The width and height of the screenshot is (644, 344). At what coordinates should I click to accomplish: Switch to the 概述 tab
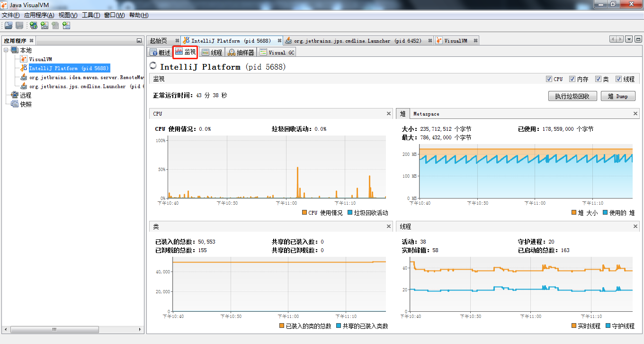(160, 52)
